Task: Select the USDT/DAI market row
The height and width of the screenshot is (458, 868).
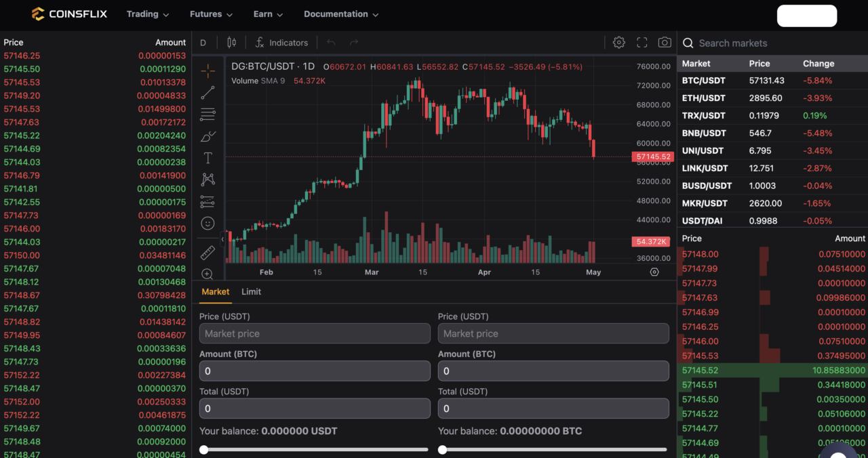Action: pos(772,221)
